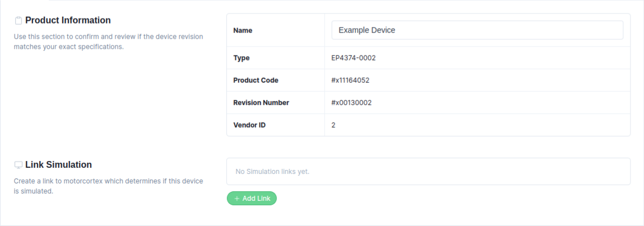Click the Product Code row label
Viewport: 644px width, 226px height.
(x=256, y=81)
